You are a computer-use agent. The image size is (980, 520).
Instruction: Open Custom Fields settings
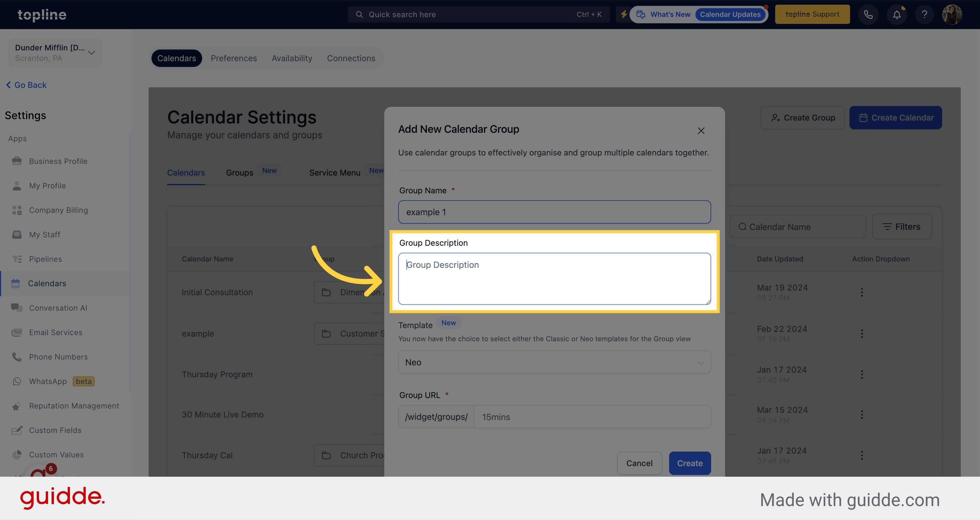[x=55, y=430]
